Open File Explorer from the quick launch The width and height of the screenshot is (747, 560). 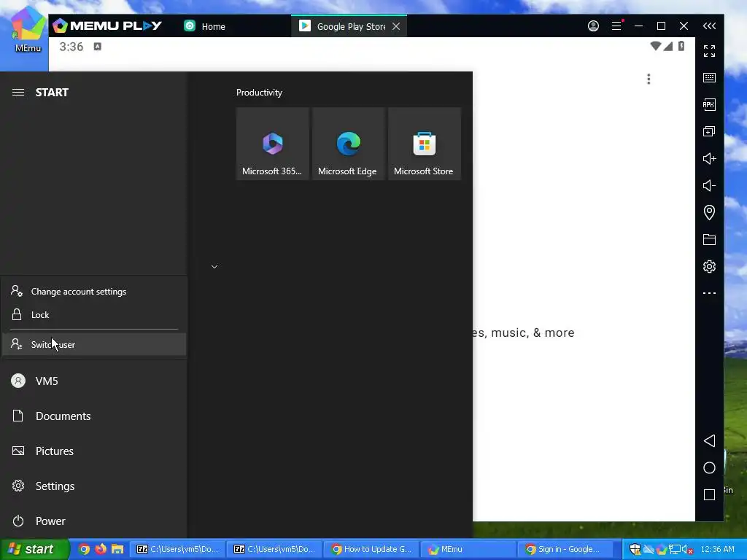[117, 549]
